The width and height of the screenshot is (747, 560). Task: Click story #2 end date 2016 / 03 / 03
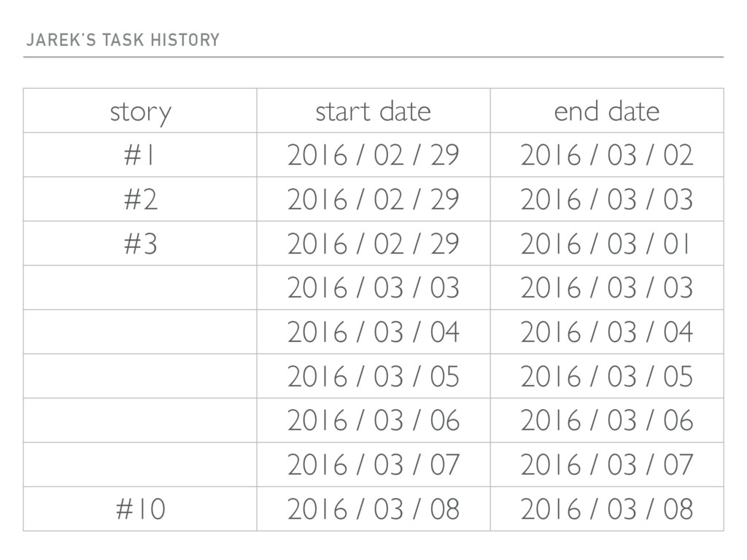(607, 199)
